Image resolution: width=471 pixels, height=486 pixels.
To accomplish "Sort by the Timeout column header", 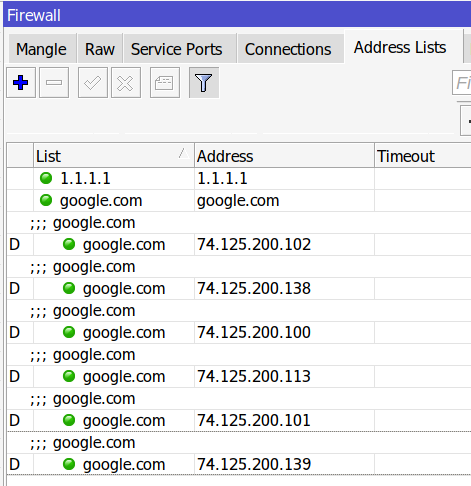I will pyautogui.click(x=423, y=156).
